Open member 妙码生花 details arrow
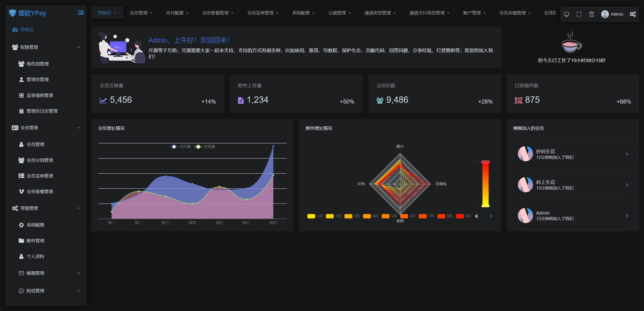Image resolution: width=644 pixels, height=311 pixels. pos(627,154)
